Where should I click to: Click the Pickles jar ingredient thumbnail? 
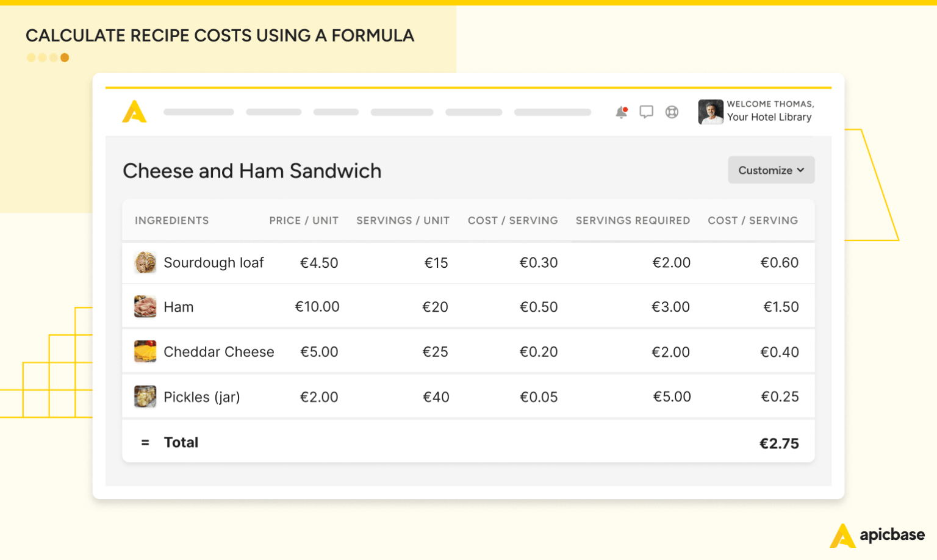point(145,396)
